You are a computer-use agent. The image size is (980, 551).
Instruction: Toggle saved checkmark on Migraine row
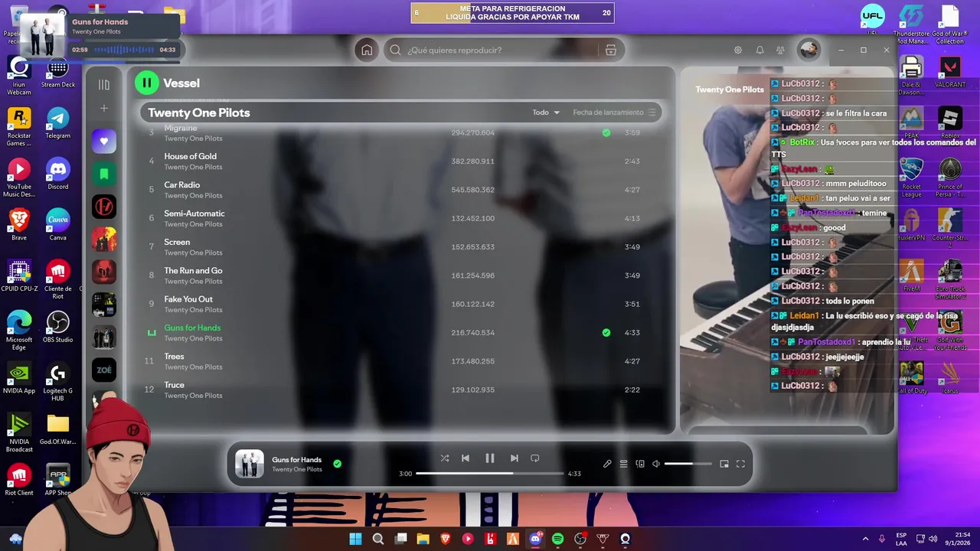click(x=606, y=132)
